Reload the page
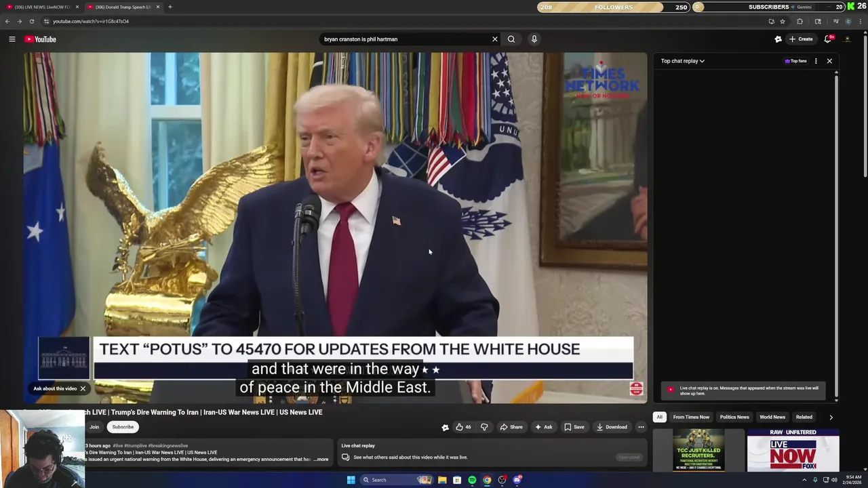 coord(31,21)
